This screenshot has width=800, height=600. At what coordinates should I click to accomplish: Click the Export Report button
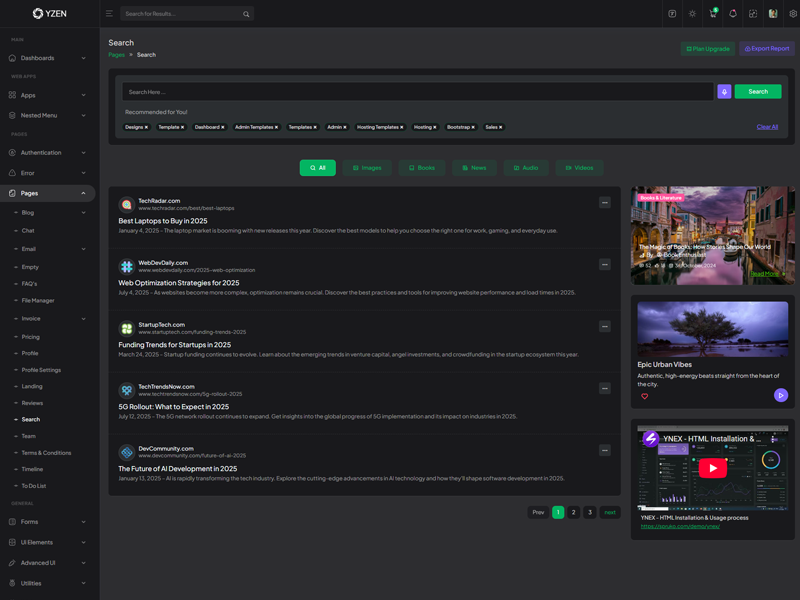pos(766,48)
